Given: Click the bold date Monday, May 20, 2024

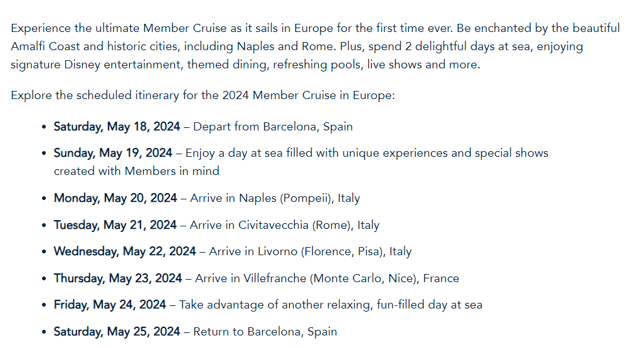Looking at the screenshot, I should 115,198.
